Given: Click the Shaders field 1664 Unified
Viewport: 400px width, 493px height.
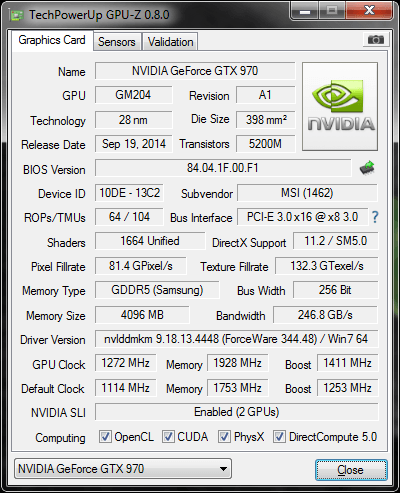Looking at the screenshot, I should click(x=150, y=241).
